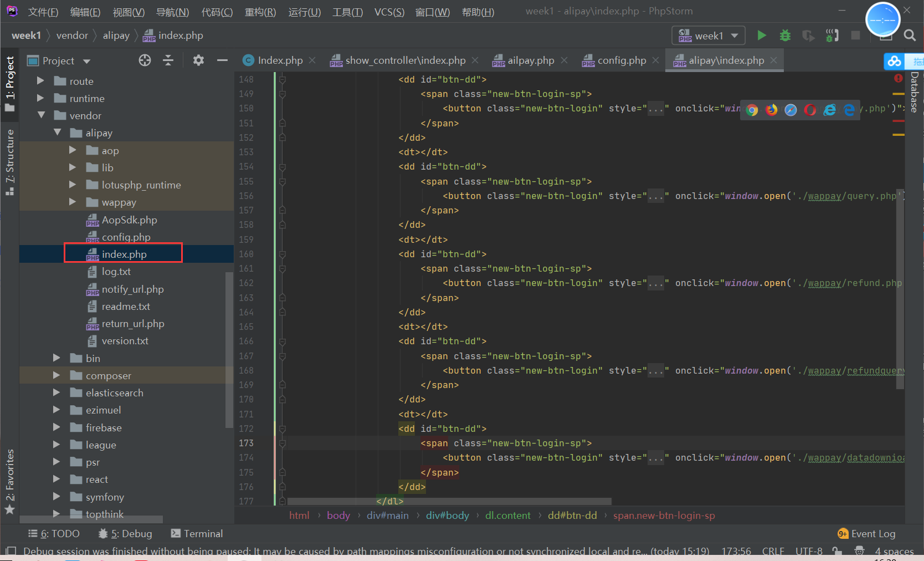Open the Terminal tool window
Viewport: 924px width, 561px height.
[197, 533]
